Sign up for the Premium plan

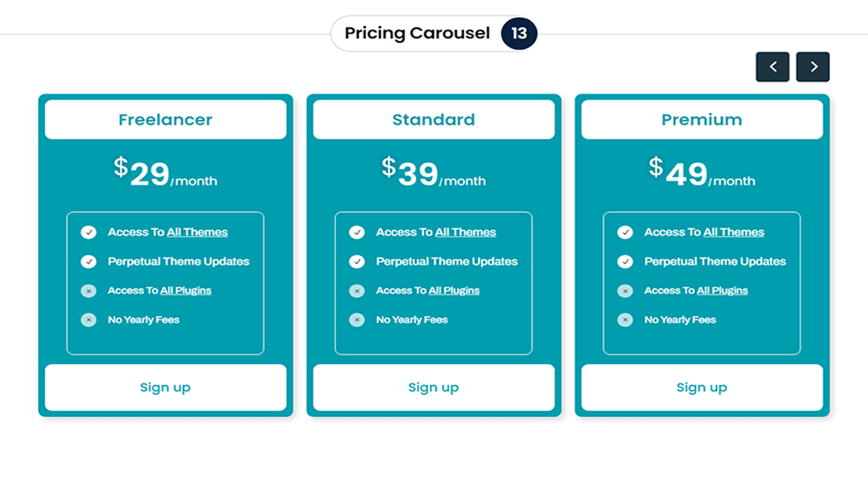701,387
